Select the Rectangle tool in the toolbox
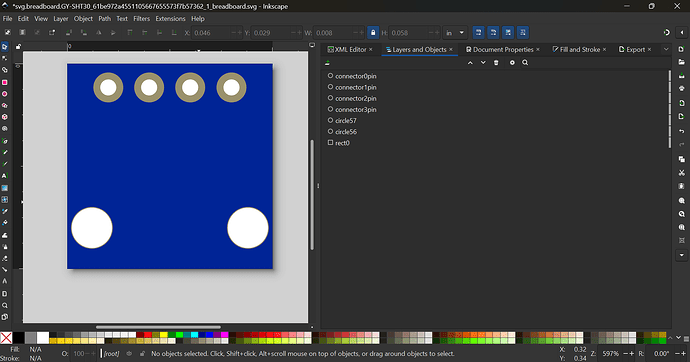The width and height of the screenshot is (690, 362). click(4, 82)
